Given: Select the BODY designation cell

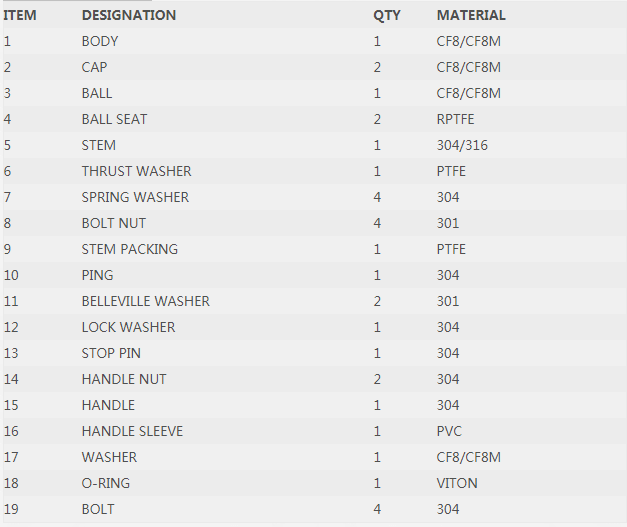Looking at the screenshot, I should [100, 41].
